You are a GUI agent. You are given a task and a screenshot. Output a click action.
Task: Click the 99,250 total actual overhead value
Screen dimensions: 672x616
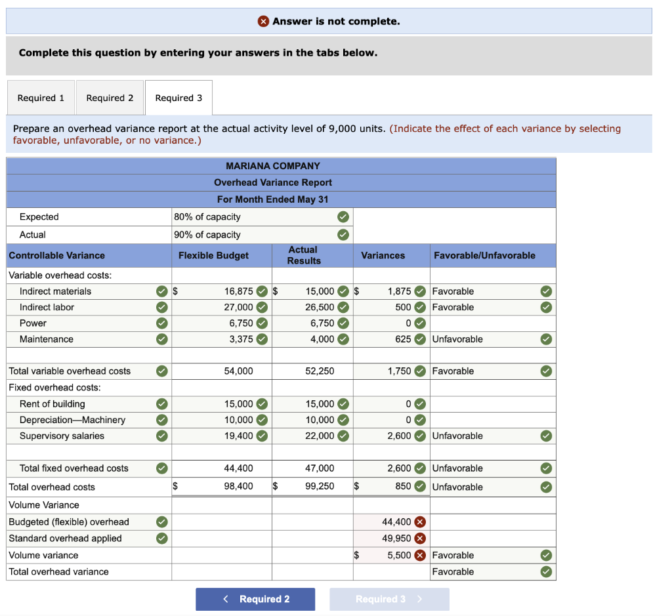[320, 486]
